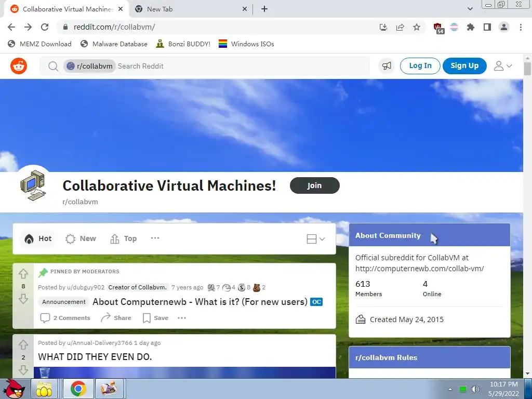Open 2 Comments on the pinned post
The height and width of the screenshot is (399, 532).
pos(65,318)
